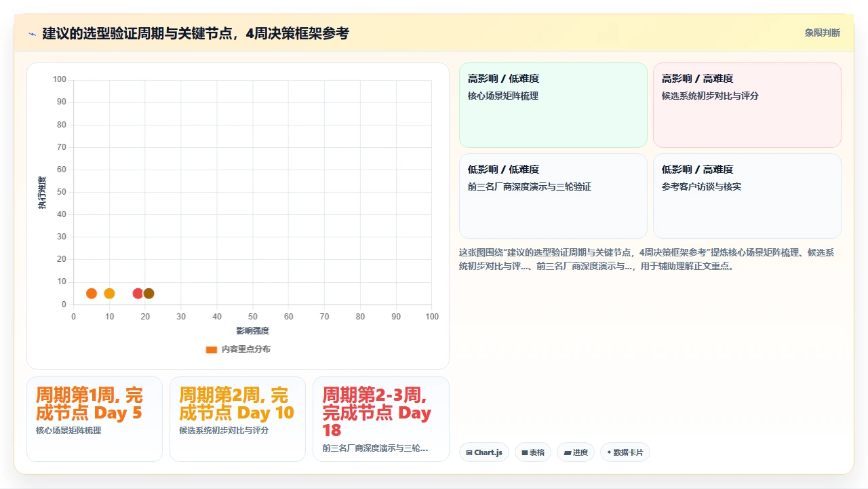868x489 pixels.
Task: Open the 高影响 / 高难度 quadrant card
Action: (747, 105)
